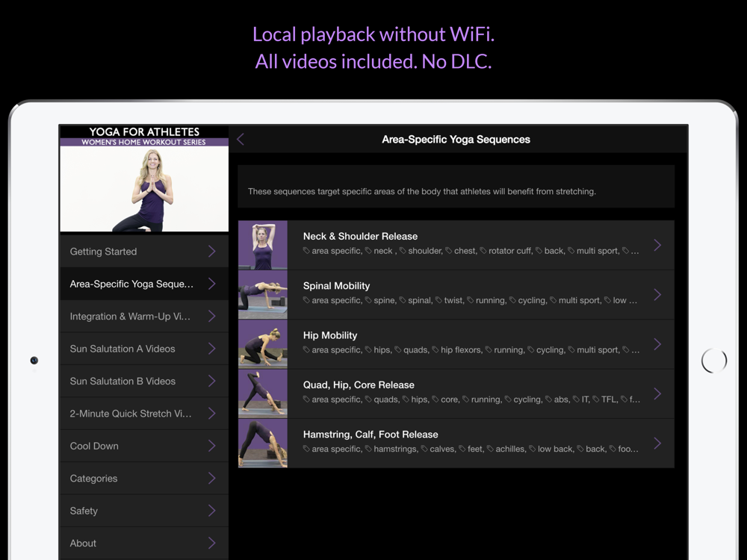This screenshot has height=560, width=747.
Task: Click chevron beside Integration & Warm-Up
Action: tap(212, 316)
